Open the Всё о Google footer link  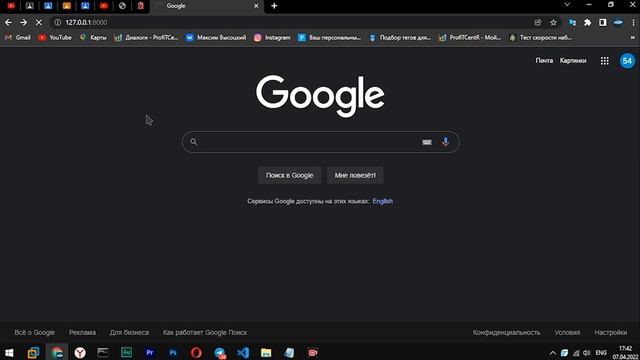[34, 332]
